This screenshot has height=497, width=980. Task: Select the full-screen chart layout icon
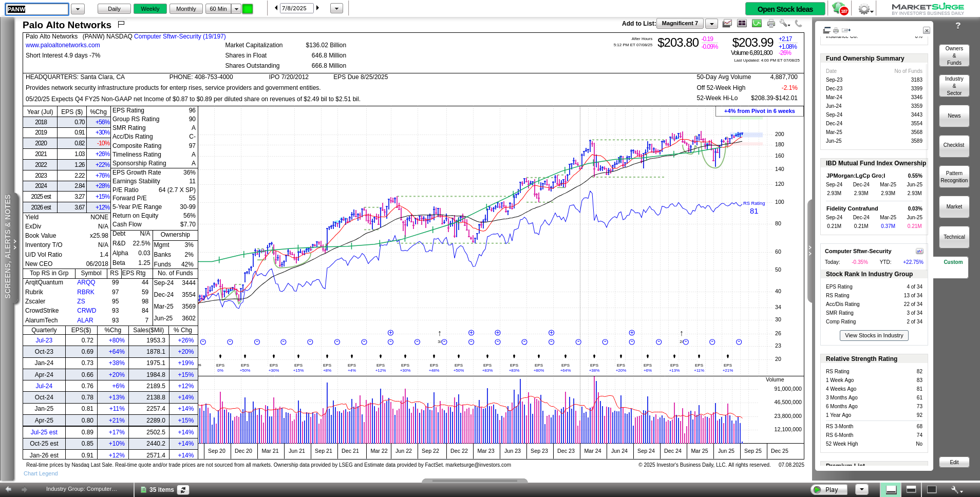click(932, 489)
